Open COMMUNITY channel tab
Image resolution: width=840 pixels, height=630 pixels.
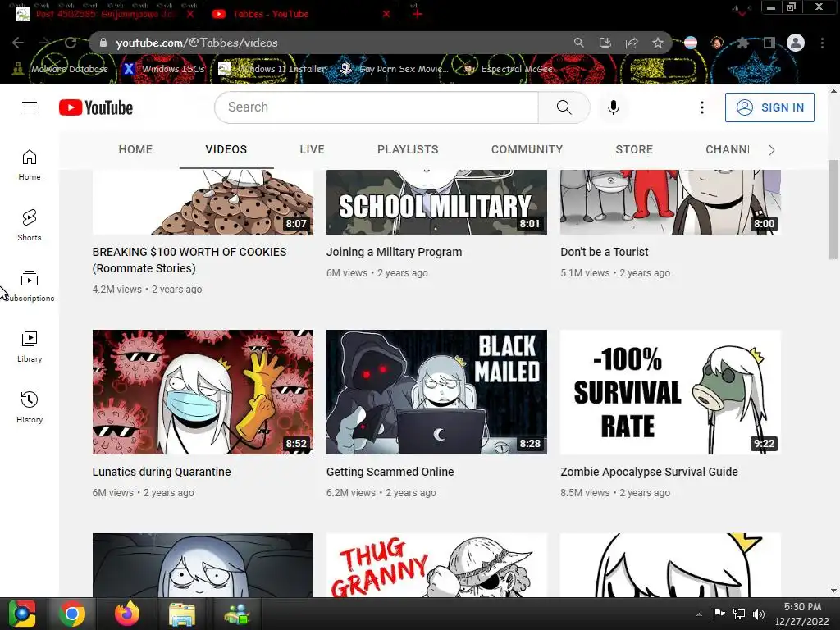tap(527, 149)
